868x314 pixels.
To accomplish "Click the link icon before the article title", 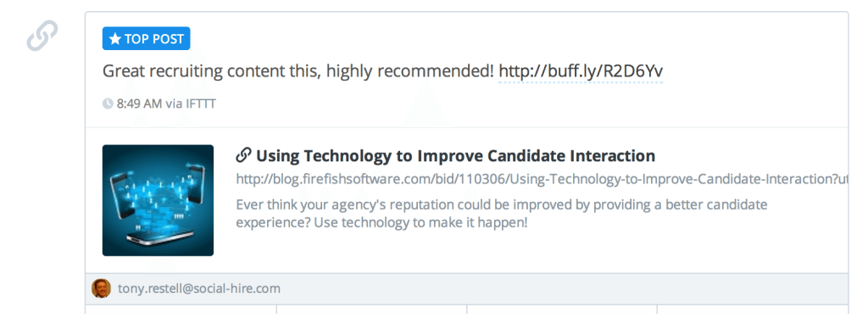I will [243, 155].
